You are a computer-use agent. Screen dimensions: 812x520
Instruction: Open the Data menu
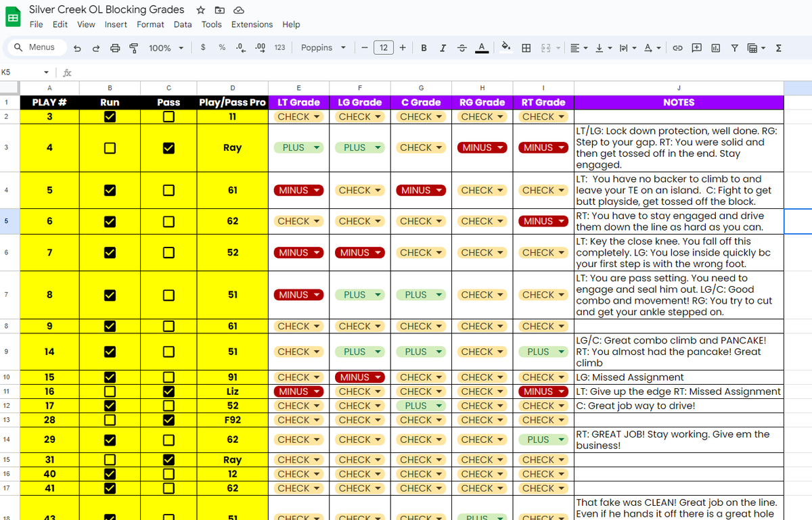(183, 24)
